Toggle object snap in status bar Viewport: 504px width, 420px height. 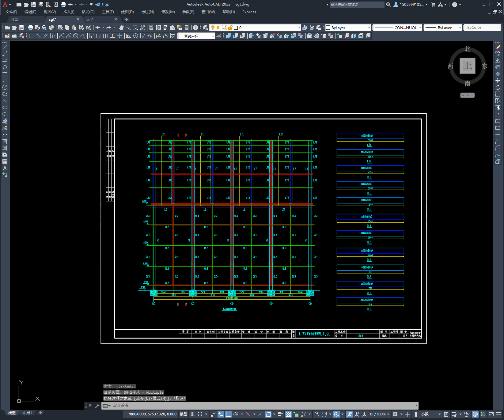(268, 414)
